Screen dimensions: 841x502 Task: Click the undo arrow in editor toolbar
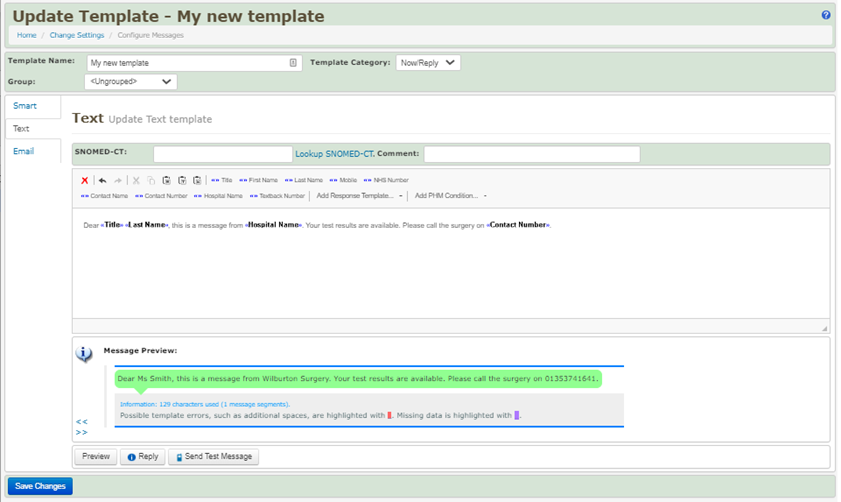coord(102,181)
